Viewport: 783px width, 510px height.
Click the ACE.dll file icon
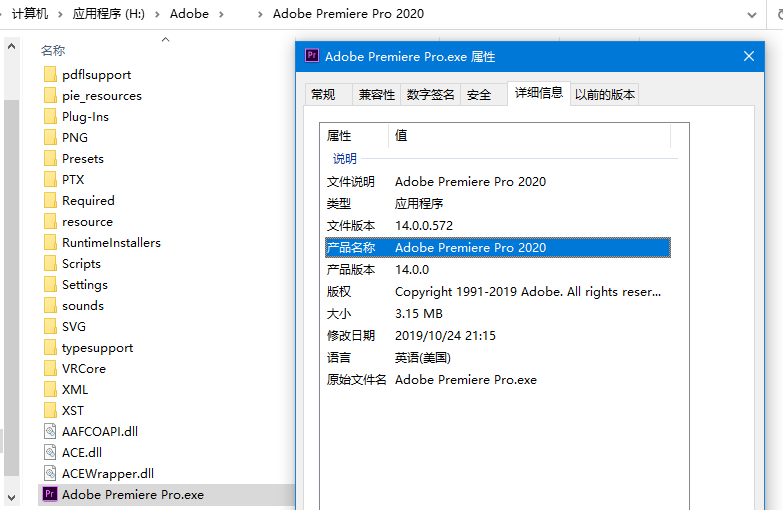[x=50, y=452]
